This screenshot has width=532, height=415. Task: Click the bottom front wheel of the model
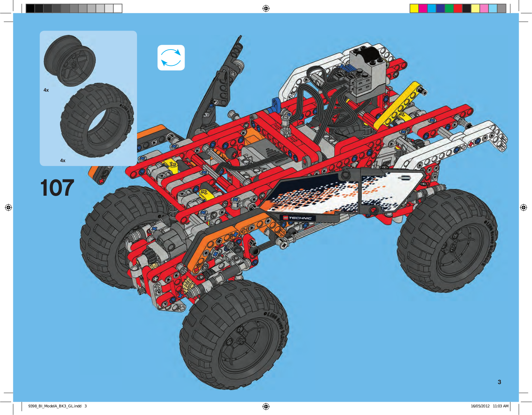[234, 335]
